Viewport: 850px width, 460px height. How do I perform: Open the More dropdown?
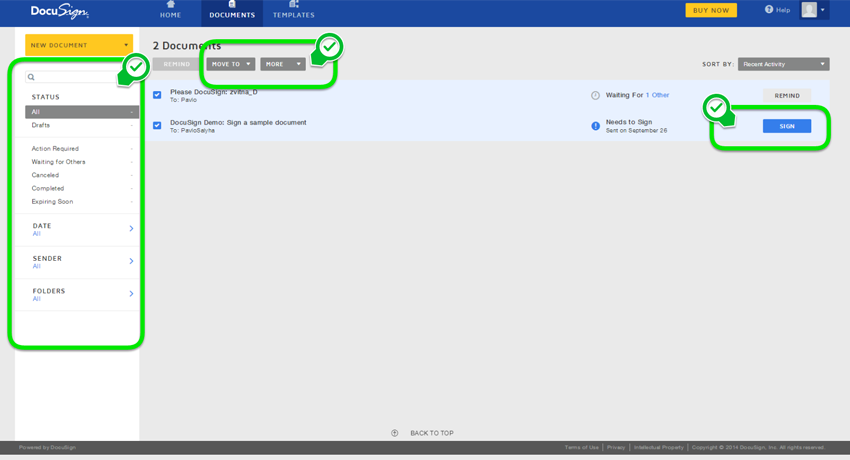click(283, 64)
